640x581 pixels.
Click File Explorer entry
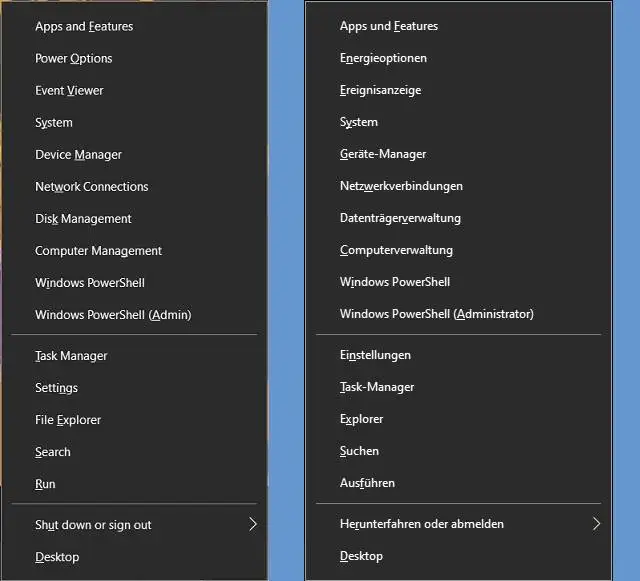tap(68, 420)
